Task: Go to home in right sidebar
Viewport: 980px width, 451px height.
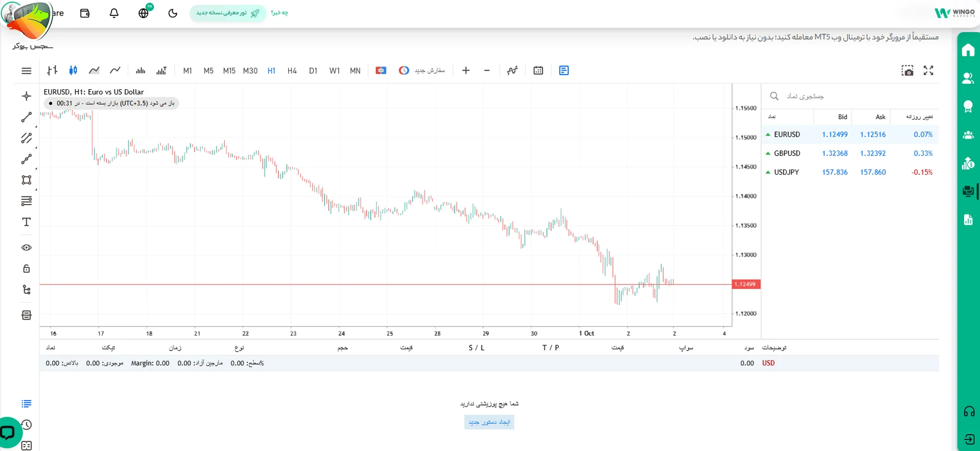Action: pyautogui.click(x=968, y=50)
